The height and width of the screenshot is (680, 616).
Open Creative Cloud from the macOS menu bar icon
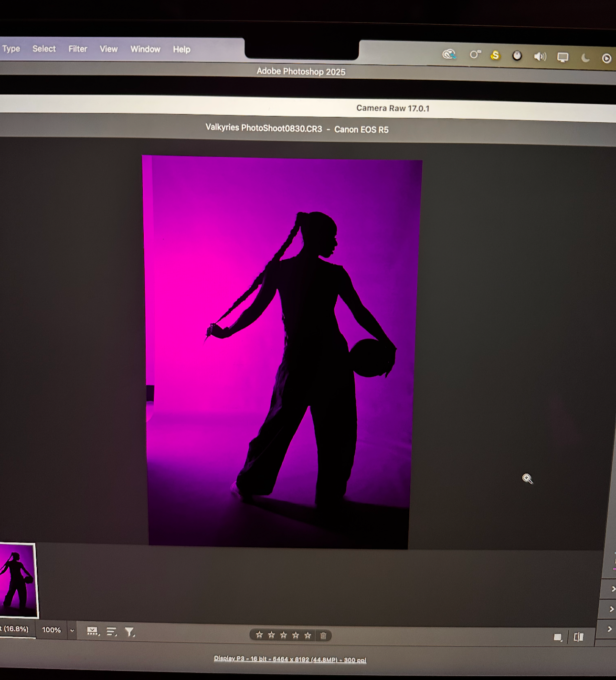[449, 55]
